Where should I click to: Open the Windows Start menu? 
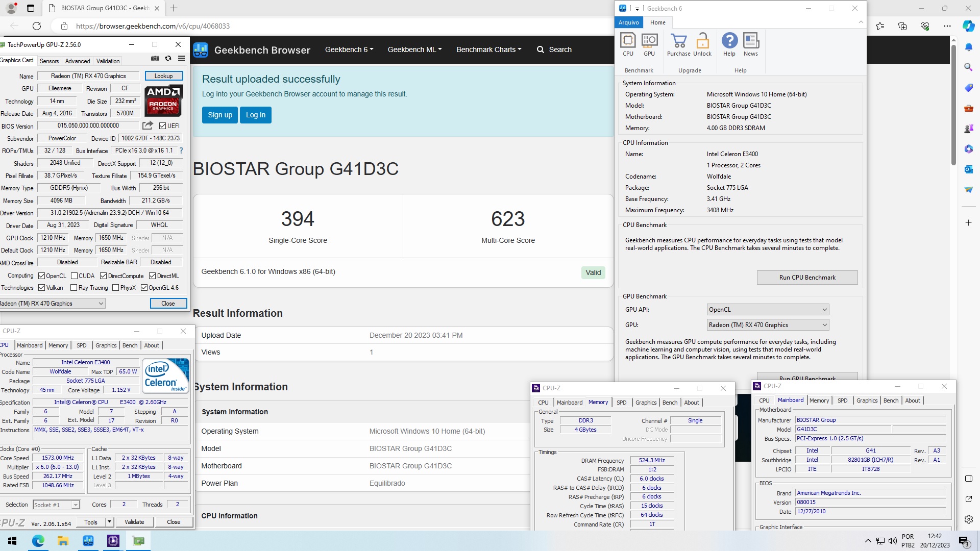click(13, 541)
